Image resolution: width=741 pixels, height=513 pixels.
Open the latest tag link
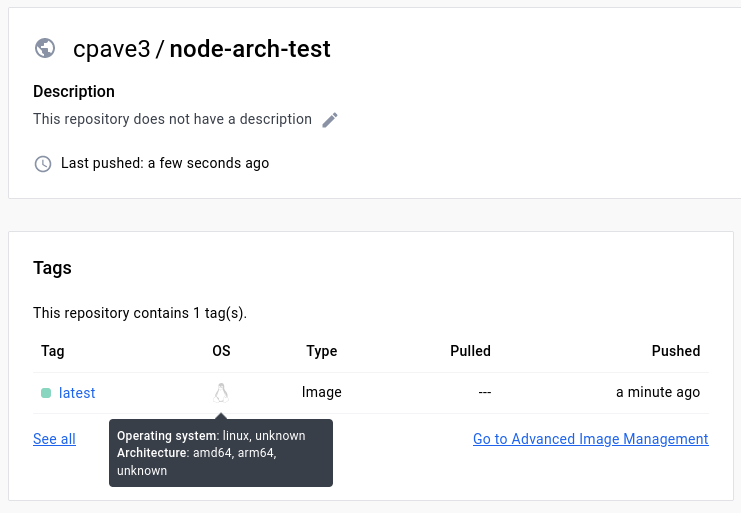77,393
